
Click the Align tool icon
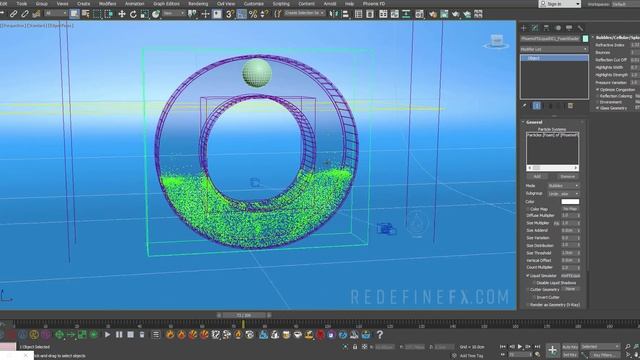[346, 14]
